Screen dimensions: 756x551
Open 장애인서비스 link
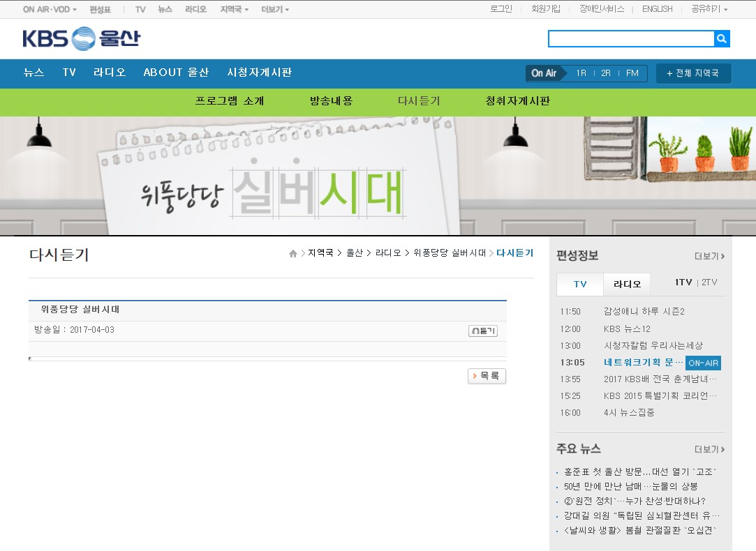click(x=602, y=9)
